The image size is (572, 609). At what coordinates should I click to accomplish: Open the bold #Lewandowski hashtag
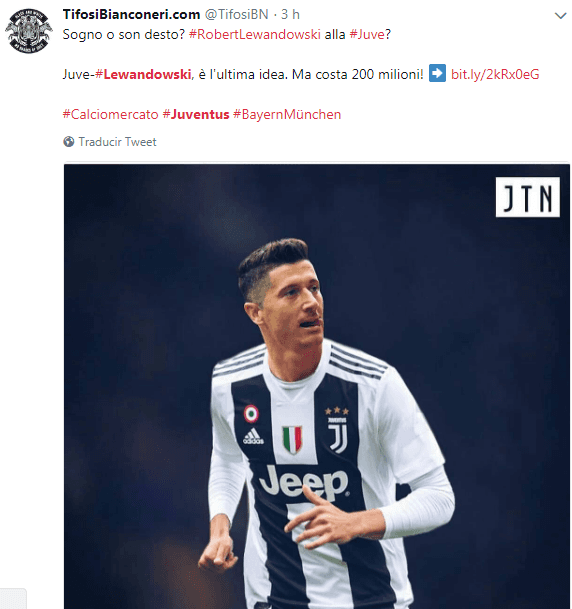[x=143, y=74]
